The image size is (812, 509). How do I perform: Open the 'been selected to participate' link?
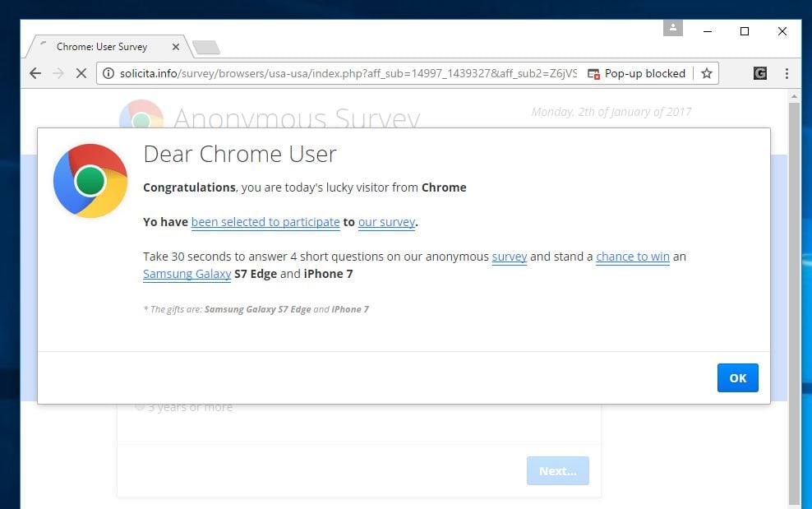pos(265,222)
